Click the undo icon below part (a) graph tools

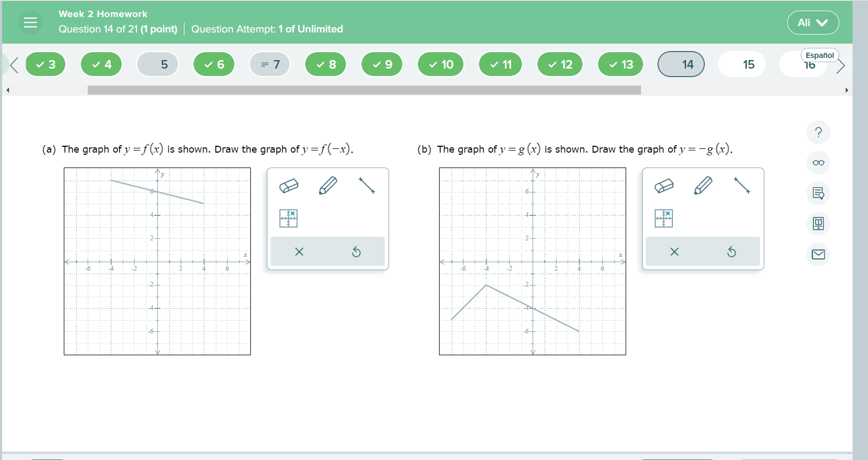pyautogui.click(x=356, y=252)
